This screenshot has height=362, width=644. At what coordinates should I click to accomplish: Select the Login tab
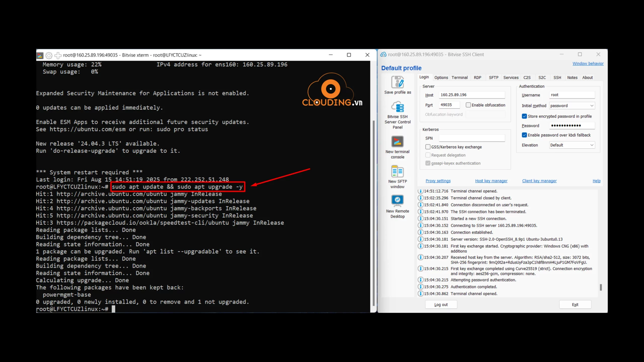[x=424, y=77]
